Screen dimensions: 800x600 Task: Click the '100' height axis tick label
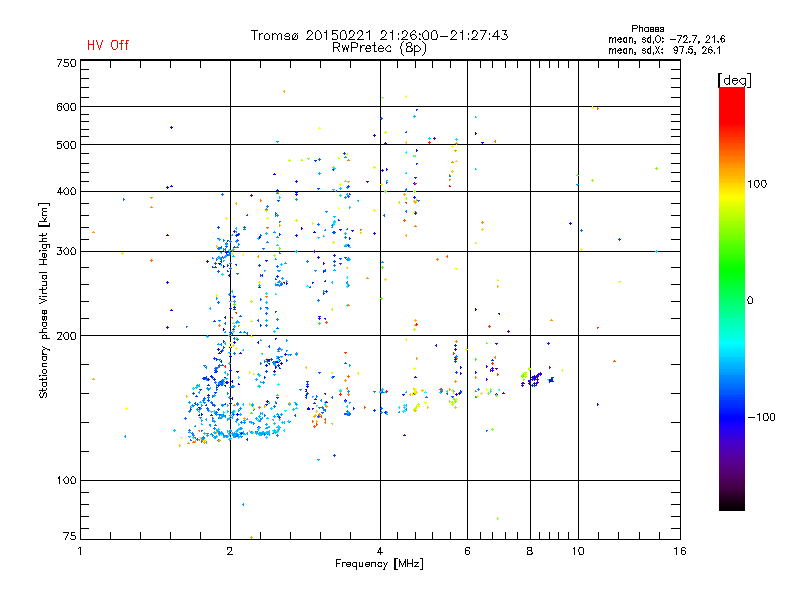[66, 480]
